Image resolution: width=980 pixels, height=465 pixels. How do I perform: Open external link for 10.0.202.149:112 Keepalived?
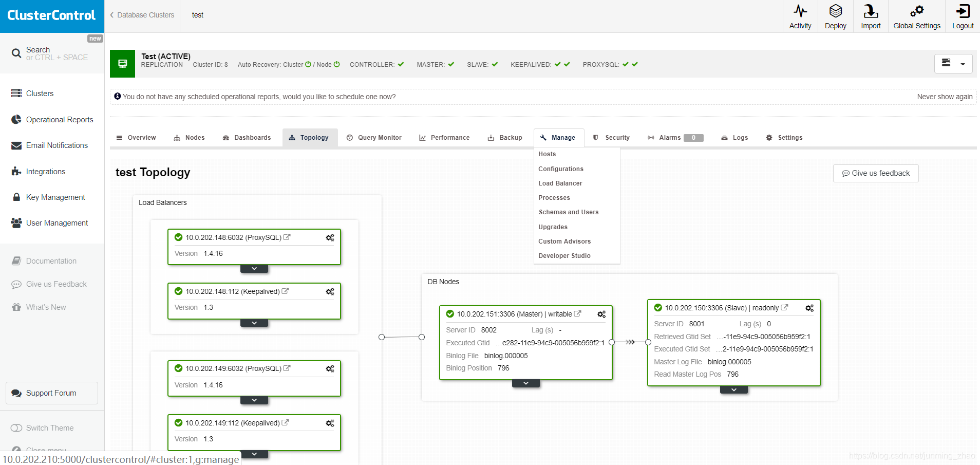click(x=285, y=422)
